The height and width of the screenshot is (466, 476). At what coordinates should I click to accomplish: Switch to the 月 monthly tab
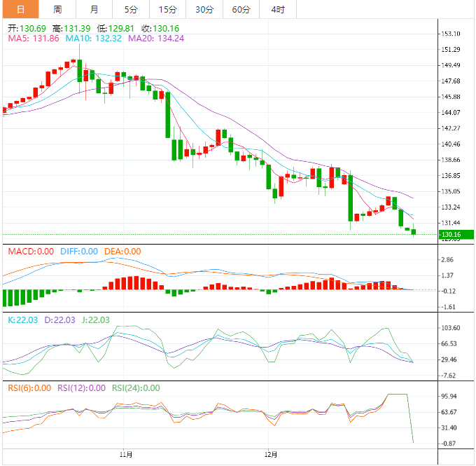[94, 9]
